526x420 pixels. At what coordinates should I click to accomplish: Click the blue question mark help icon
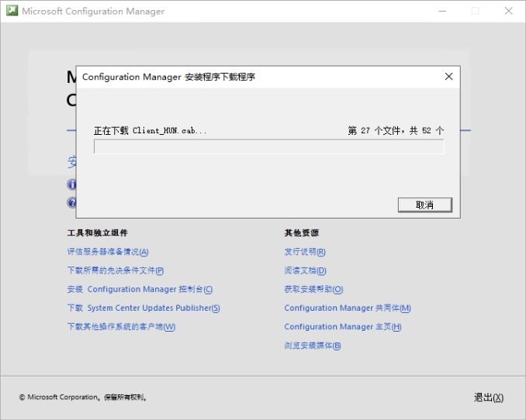[x=71, y=202]
